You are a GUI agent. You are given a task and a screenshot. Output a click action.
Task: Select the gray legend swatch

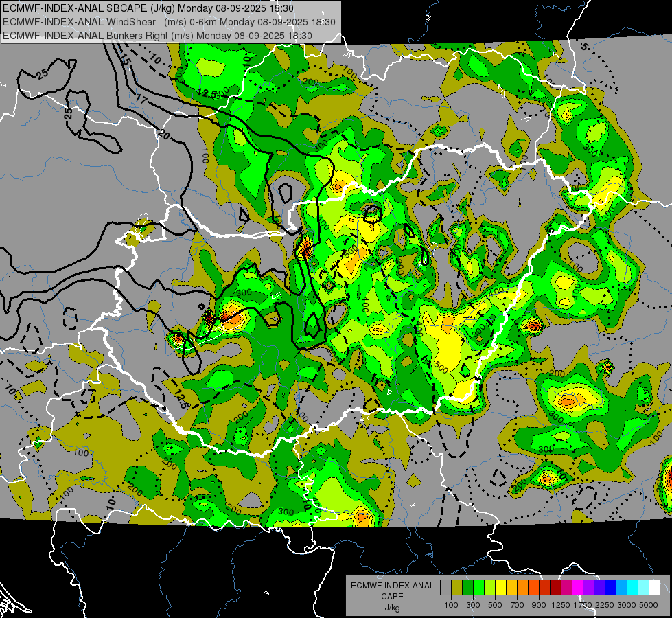[x=445, y=588]
